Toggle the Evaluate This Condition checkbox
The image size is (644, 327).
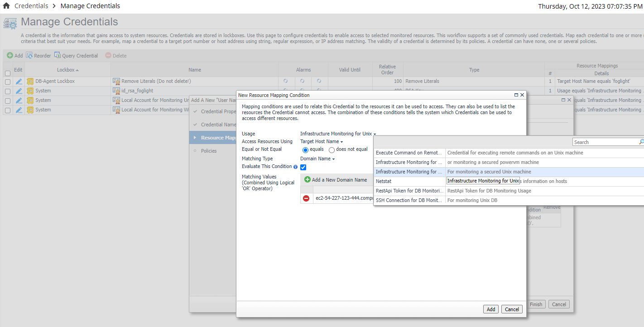[303, 167]
